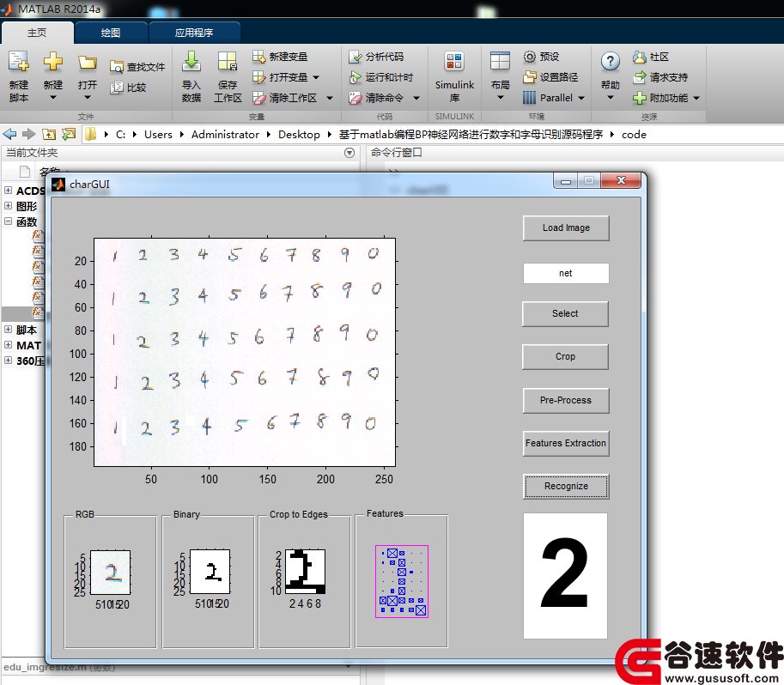Click Add-Ons (附加功能) icon
Viewport: 784px width, 685px height.
640,98
